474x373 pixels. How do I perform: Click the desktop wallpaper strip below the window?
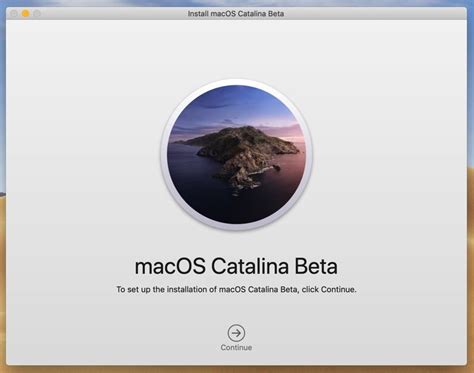(x=237, y=369)
